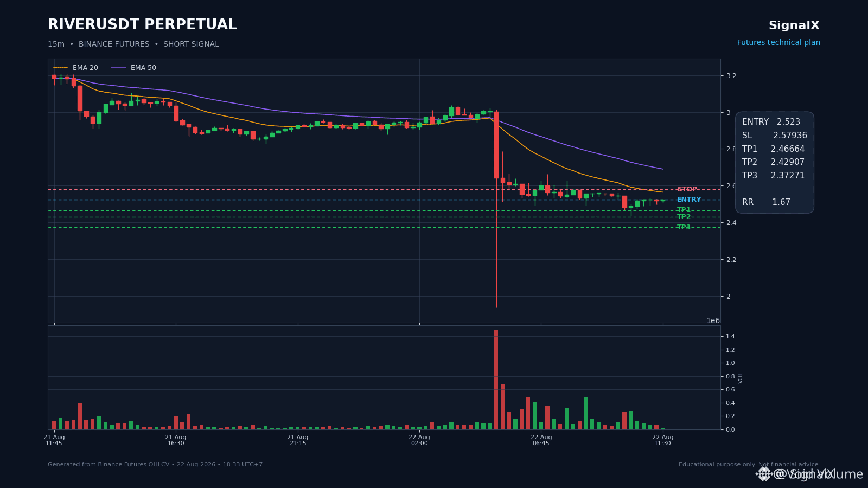This screenshot has width=868, height=488.
Task: Click the TP3 2.37271 row in info box
Action: pos(773,176)
